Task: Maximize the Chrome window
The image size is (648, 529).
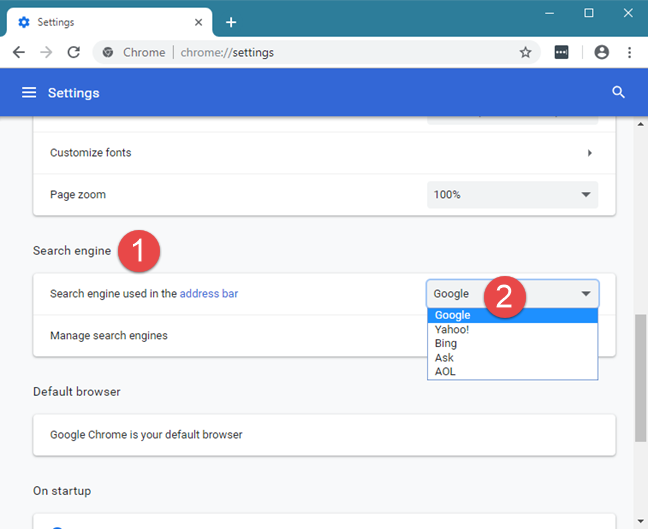Action: pyautogui.click(x=588, y=13)
